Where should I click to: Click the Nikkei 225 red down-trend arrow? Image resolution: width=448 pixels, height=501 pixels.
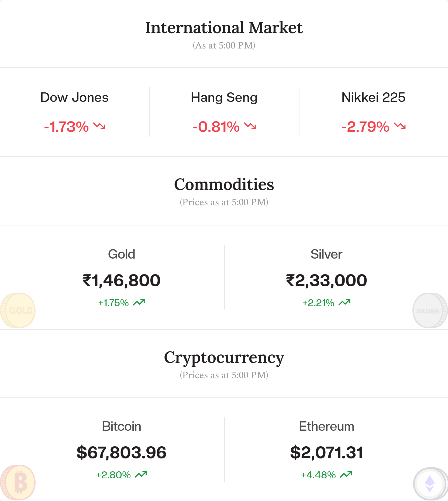[x=400, y=126]
